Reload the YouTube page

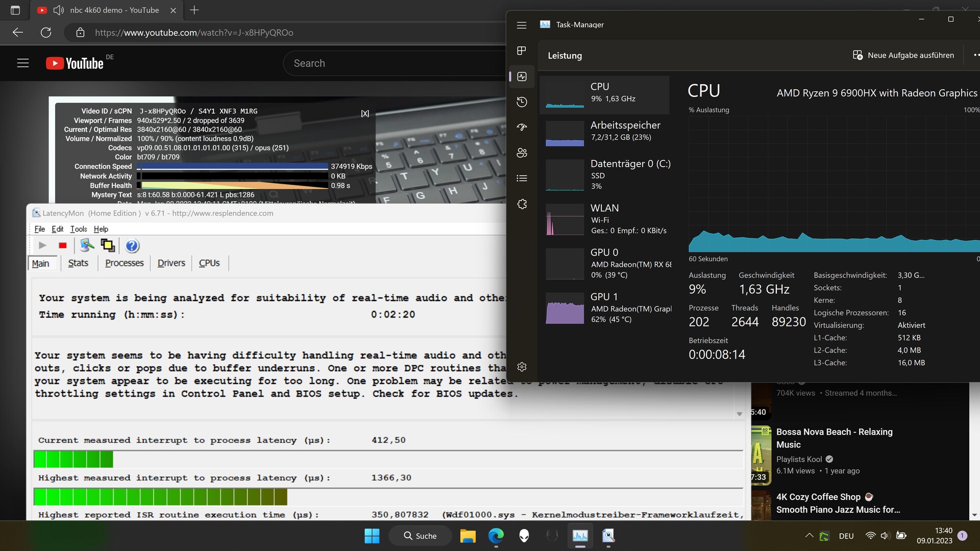click(46, 33)
